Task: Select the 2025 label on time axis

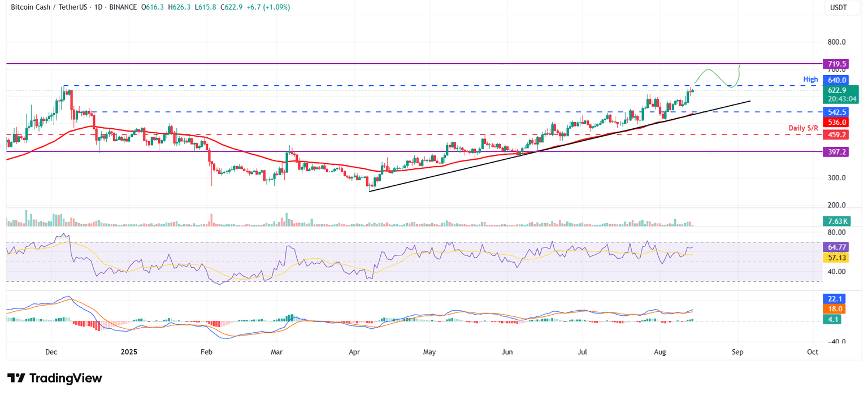Action: (129, 352)
